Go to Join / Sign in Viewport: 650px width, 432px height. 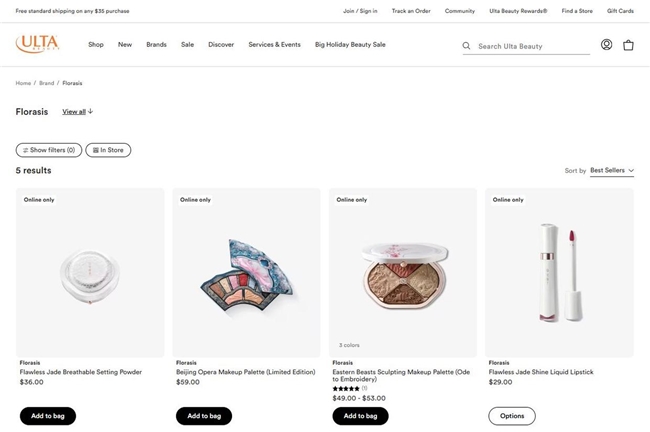(360, 11)
